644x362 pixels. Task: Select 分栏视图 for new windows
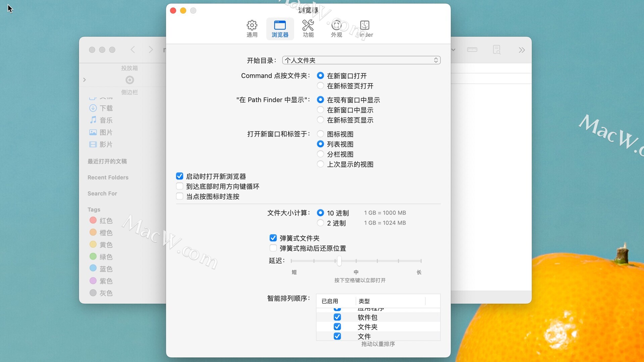click(320, 154)
